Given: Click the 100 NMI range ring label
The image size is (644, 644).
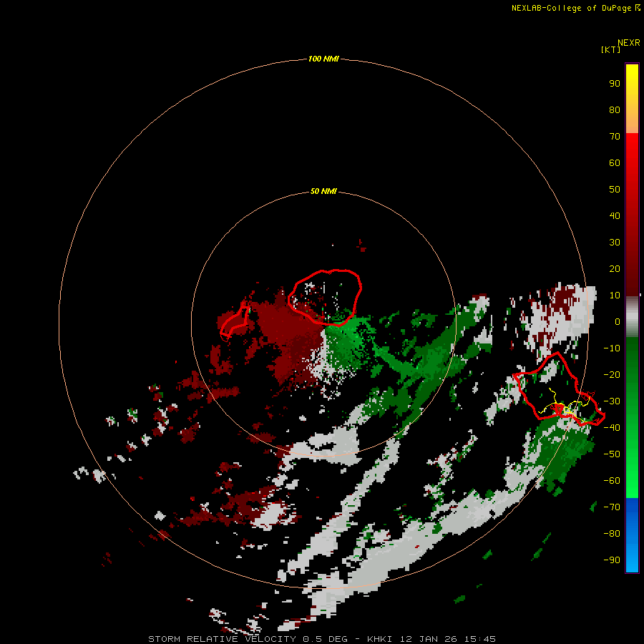Looking at the screenshot, I should pos(323,59).
